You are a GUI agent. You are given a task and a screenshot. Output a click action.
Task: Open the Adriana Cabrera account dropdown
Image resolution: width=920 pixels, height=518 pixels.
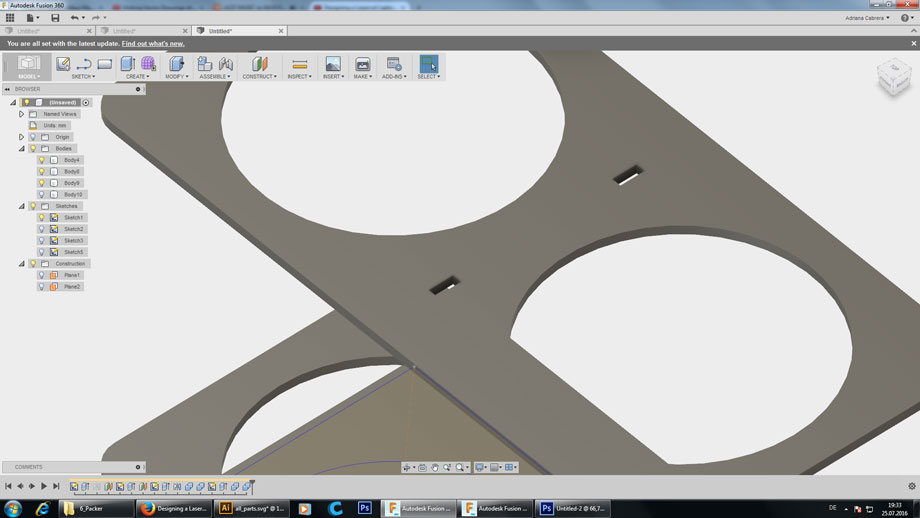(867, 18)
